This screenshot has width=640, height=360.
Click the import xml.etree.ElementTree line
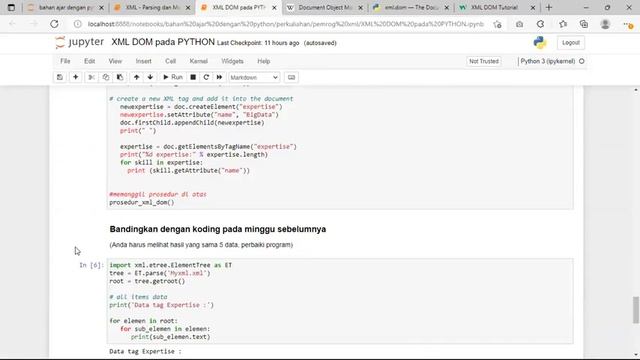tap(171, 265)
